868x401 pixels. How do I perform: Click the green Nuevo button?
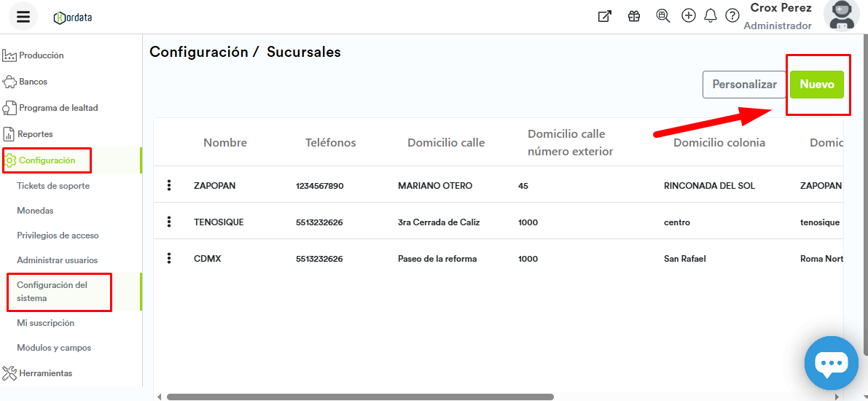pyautogui.click(x=816, y=85)
